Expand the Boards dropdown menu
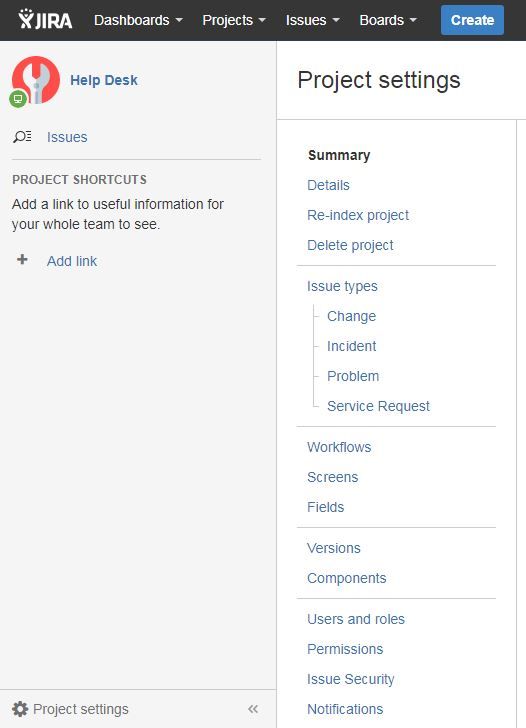 [x=388, y=20]
